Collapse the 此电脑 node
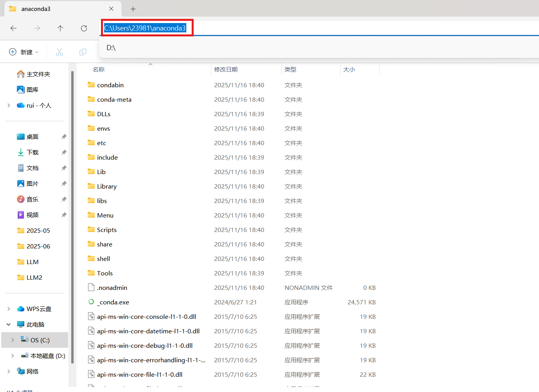Viewport: 539px width, 392px height. pyautogui.click(x=9, y=324)
